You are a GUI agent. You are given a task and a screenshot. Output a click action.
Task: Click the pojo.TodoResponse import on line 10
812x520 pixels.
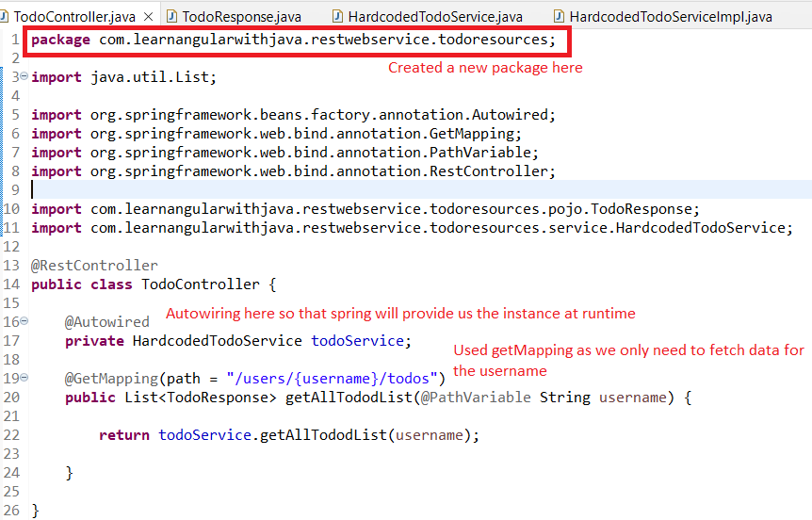pos(365,209)
